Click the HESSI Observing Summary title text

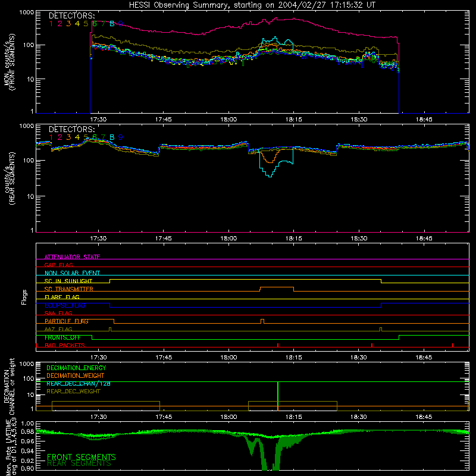click(252, 5)
